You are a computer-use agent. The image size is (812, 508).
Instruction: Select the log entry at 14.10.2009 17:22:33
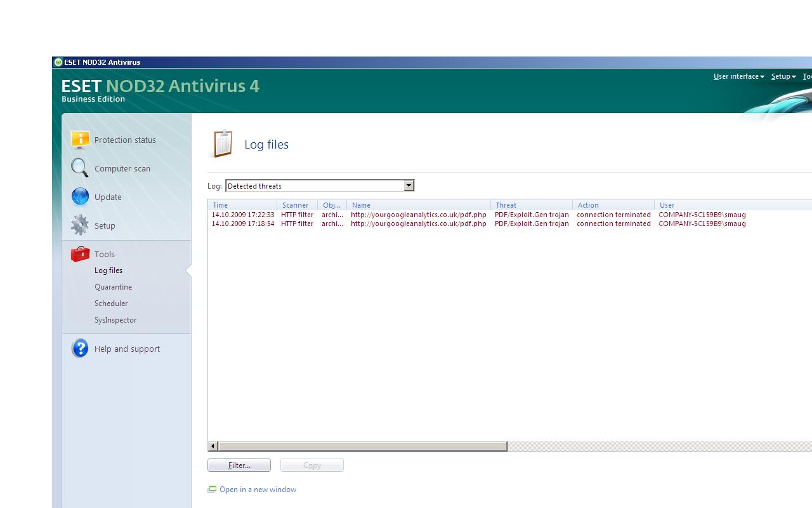click(x=510, y=215)
